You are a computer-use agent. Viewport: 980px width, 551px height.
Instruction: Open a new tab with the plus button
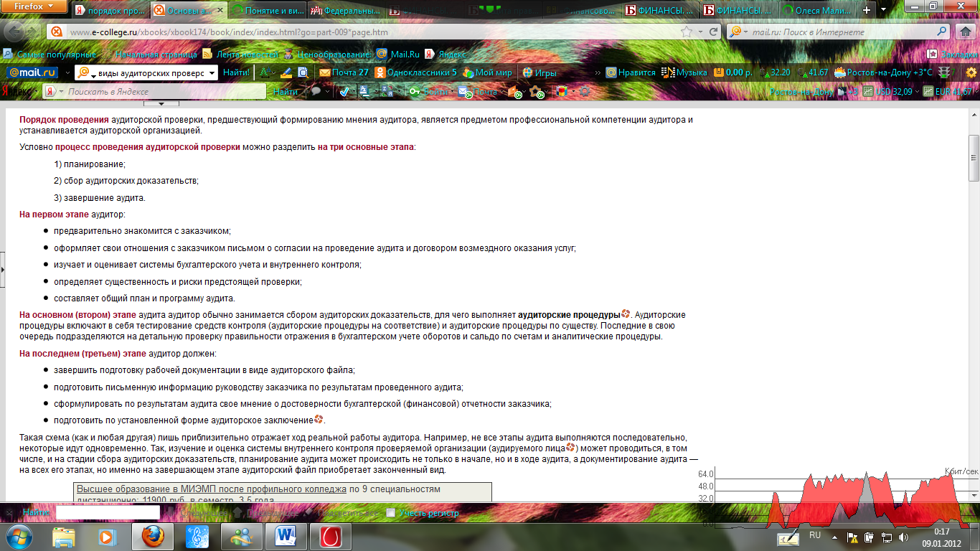867,10
